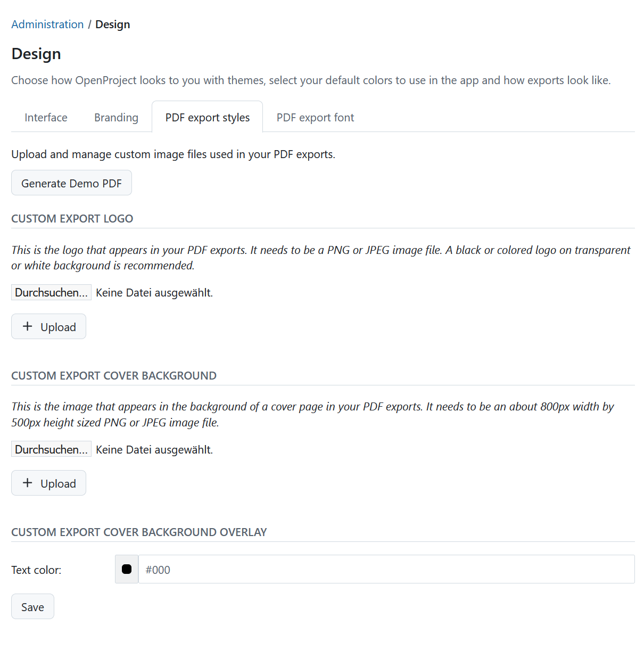Click the plus icon on cover background Upload button
644x650 pixels.
point(27,482)
